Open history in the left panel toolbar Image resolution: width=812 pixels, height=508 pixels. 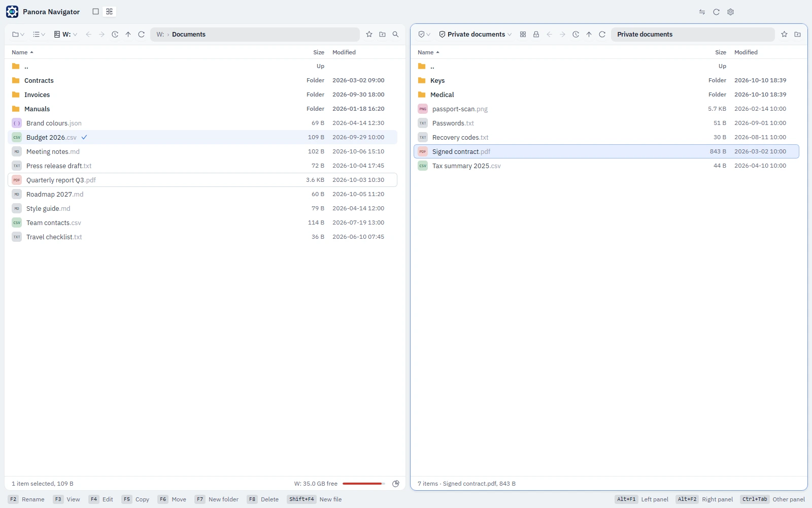(115, 35)
